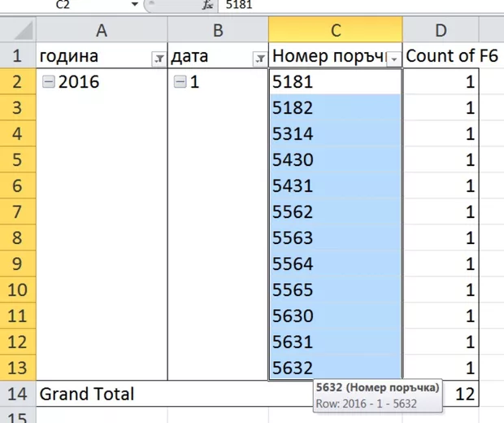Select cell containing order 5562

[335, 211]
